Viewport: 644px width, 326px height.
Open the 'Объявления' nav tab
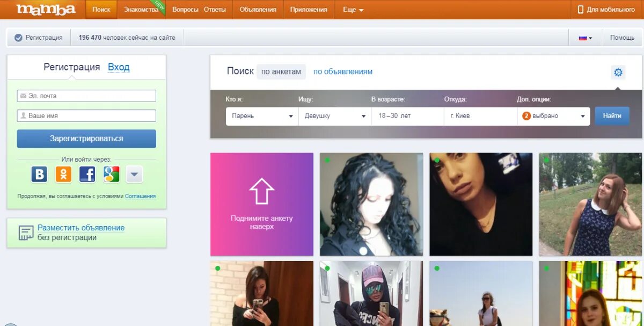tap(258, 10)
